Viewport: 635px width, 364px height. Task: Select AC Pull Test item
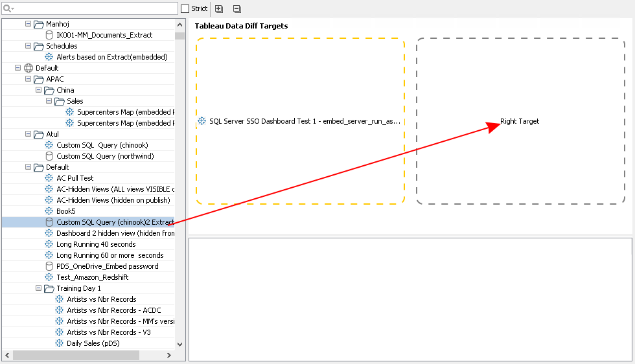click(75, 177)
